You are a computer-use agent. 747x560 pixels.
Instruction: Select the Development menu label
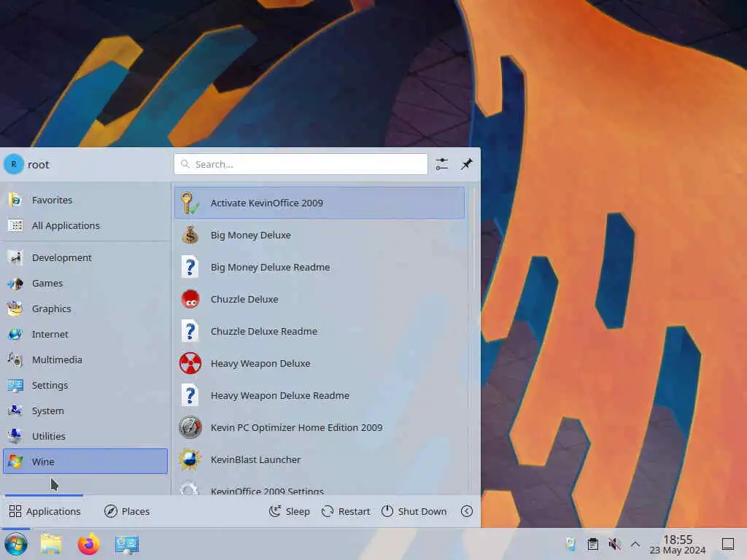point(62,257)
